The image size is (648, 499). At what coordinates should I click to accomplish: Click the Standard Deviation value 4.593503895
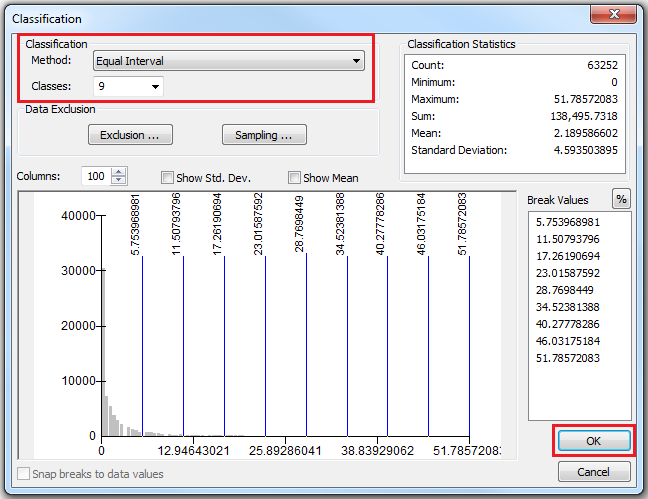point(586,150)
